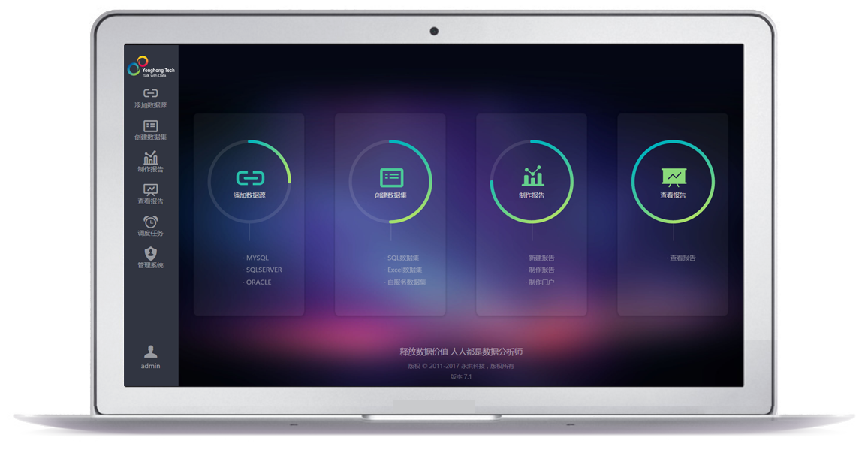Click the slogan 释放数据价值 人人都是数据分析师
The width and height of the screenshot is (868, 471).
click(461, 352)
